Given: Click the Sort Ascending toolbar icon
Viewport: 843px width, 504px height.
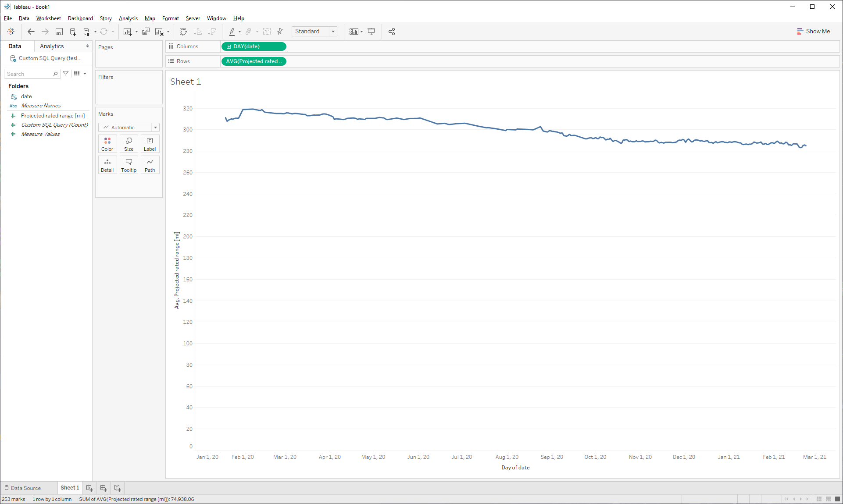Looking at the screenshot, I should point(197,32).
